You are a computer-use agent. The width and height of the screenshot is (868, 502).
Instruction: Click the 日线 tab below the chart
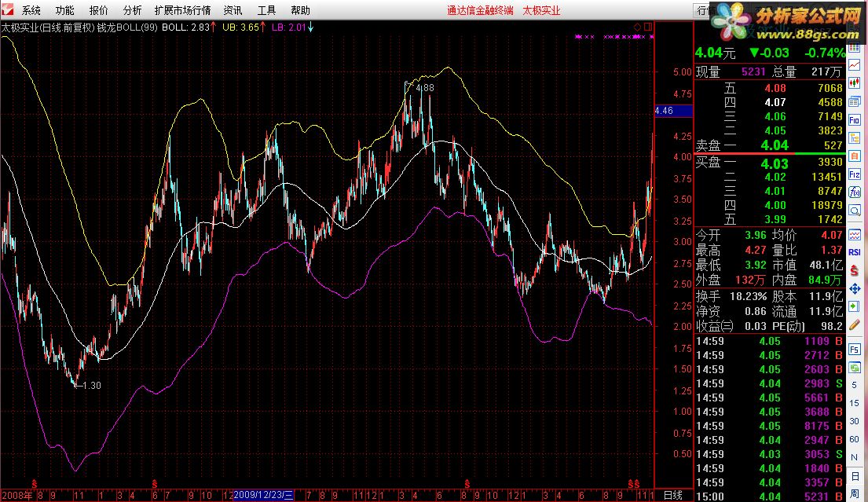pyautogui.click(x=673, y=496)
